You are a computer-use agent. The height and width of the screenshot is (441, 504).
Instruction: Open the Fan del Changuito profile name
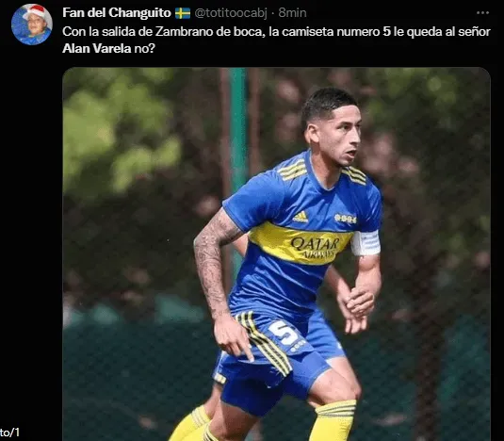pos(117,13)
